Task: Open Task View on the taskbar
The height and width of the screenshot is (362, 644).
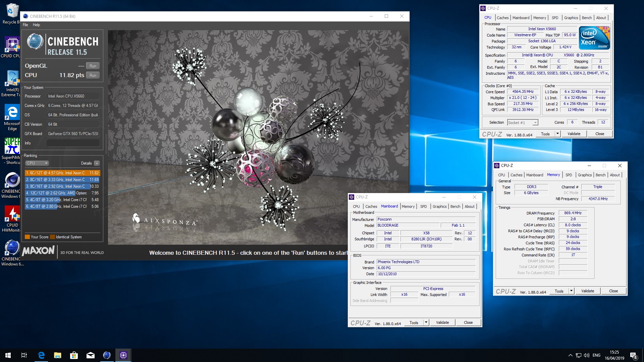Action: [x=24, y=355]
